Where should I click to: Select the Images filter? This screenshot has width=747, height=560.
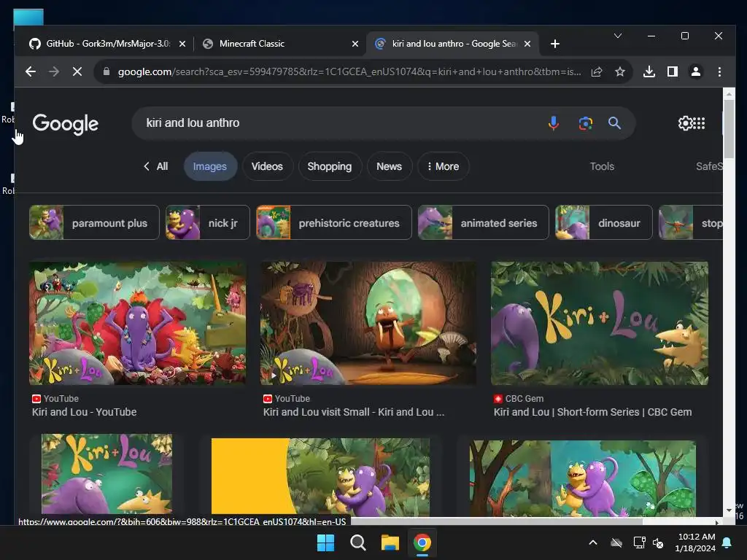[x=210, y=166]
